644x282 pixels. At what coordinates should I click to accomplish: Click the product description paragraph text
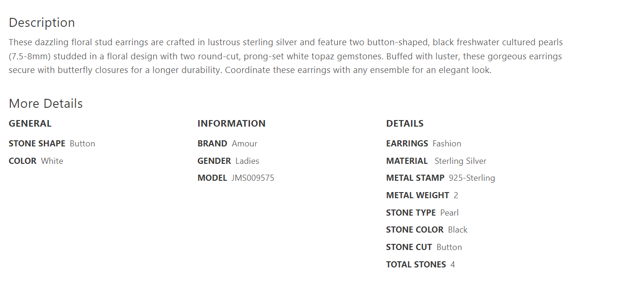[285, 56]
